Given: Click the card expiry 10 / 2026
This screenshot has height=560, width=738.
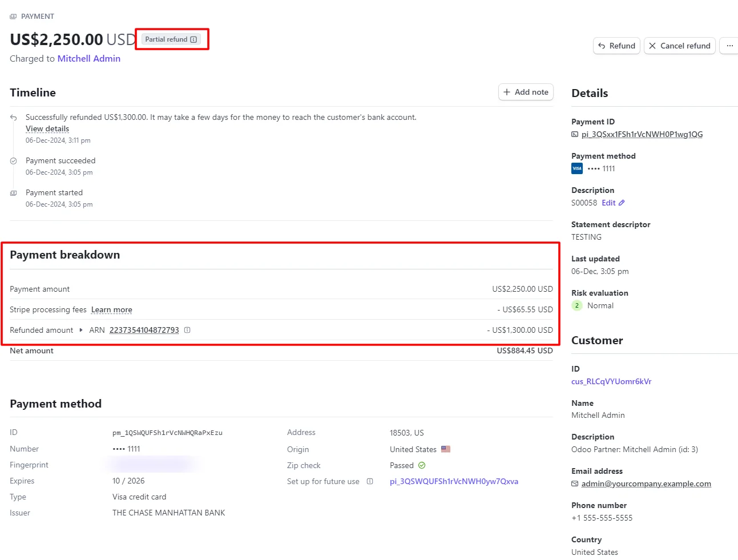Looking at the screenshot, I should tap(128, 481).
